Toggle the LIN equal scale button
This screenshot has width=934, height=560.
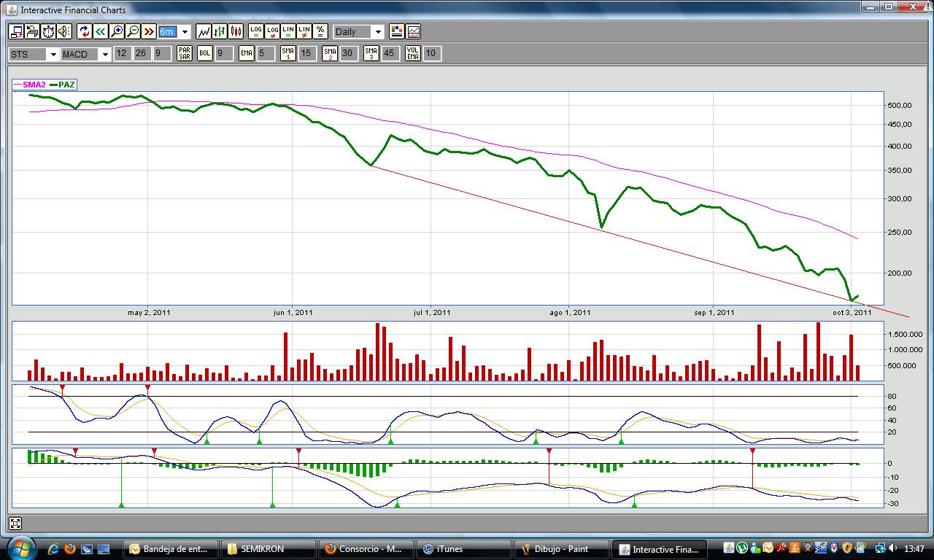[x=288, y=31]
